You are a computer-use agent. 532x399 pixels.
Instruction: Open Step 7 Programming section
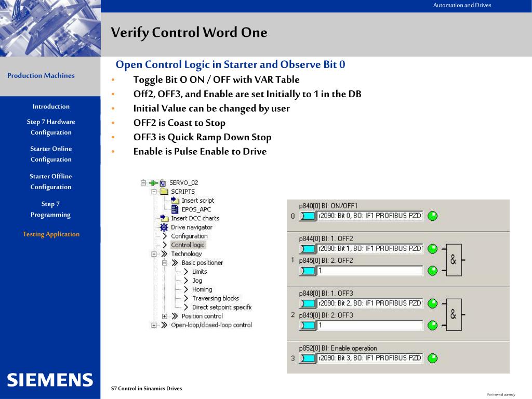point(50,209)
